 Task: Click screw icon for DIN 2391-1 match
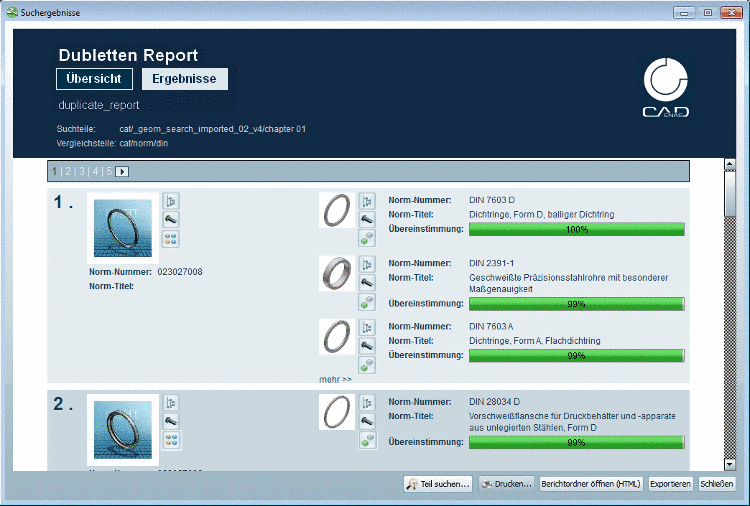click(x=367, y=283)
